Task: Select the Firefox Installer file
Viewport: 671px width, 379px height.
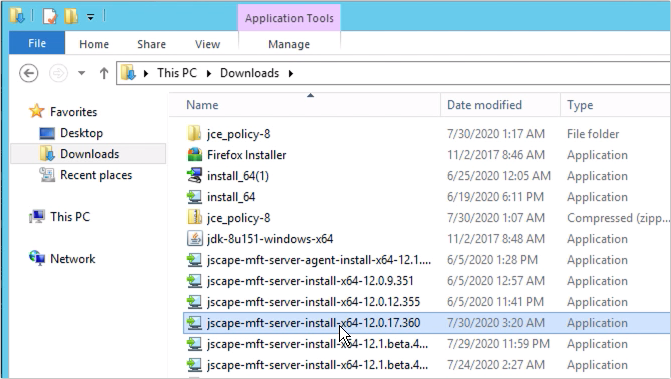Action: point(246,155)
